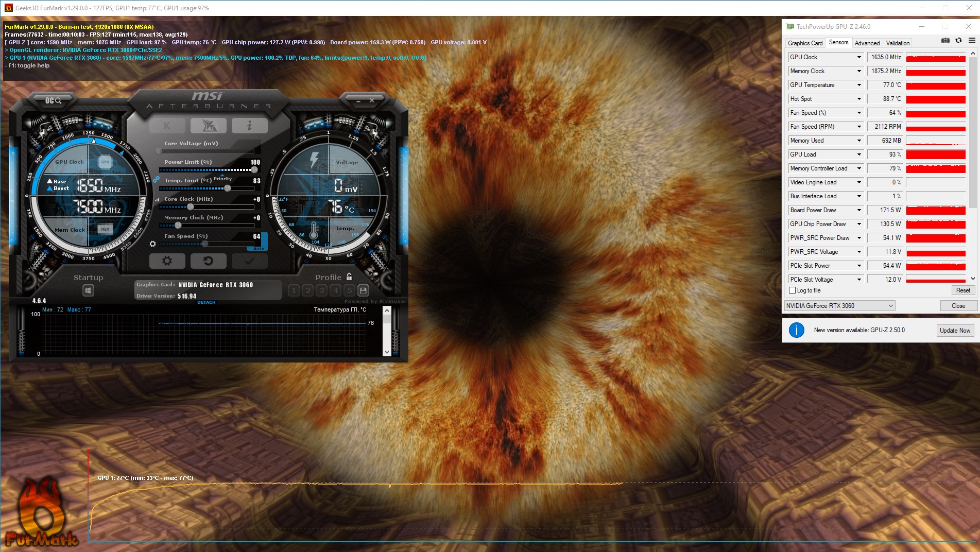Click the Afterburner graph scrollbar down arrow
The width and height of the screenshot is (980, 552).
(387, 352)
